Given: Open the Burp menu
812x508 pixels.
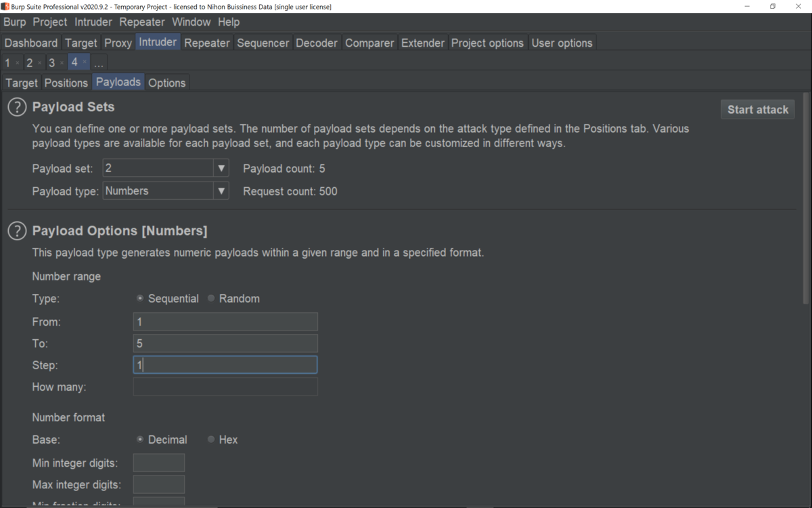Looking at the screenshot, I should [15, 22].
